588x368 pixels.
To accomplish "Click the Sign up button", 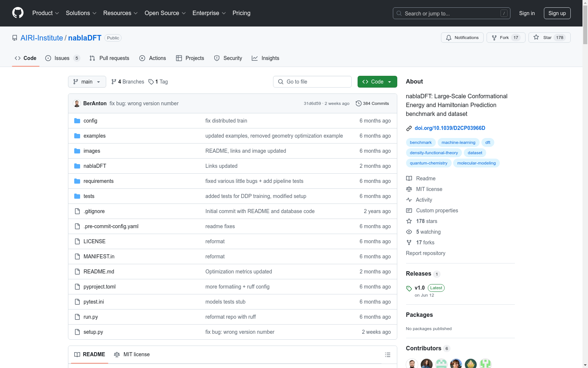I will click(557, 13).
